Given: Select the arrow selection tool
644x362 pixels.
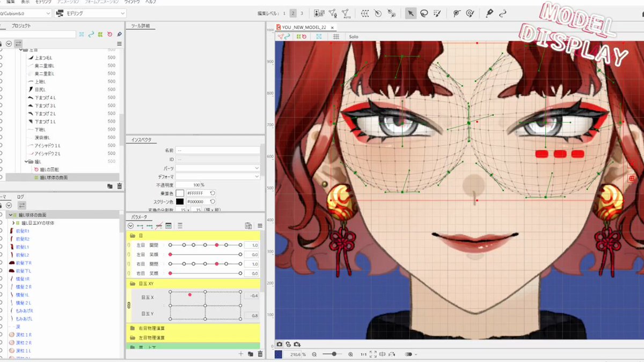Looking at the screenshot, I should [411, 13].
